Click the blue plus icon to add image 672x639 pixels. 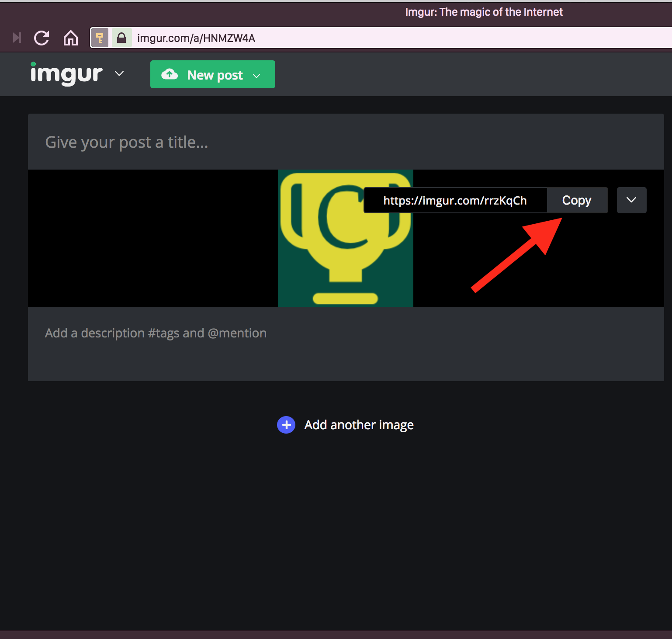(286, 424)
